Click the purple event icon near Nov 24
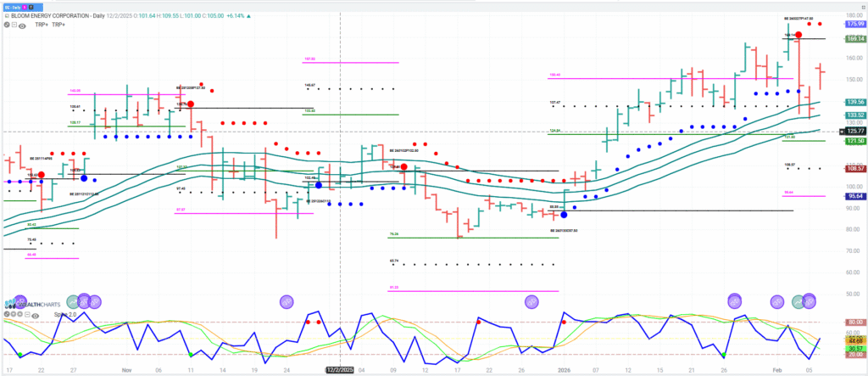 [x=287, y=301]
